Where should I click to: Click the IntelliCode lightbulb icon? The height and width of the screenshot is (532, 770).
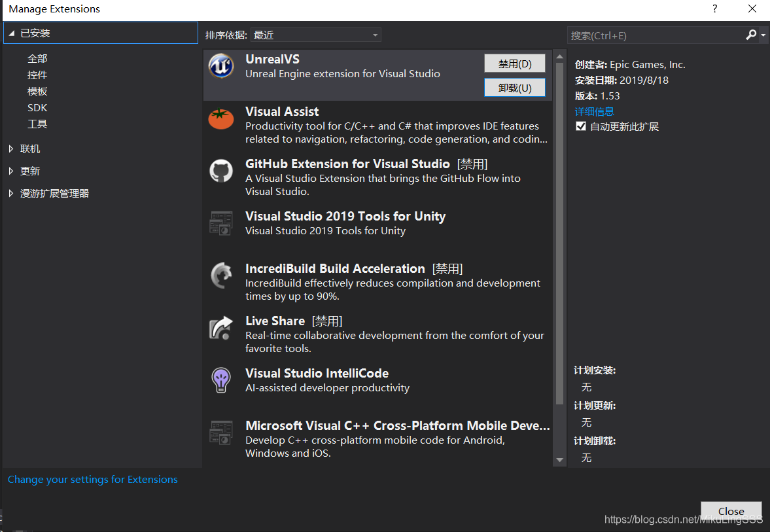click(221, 380)
